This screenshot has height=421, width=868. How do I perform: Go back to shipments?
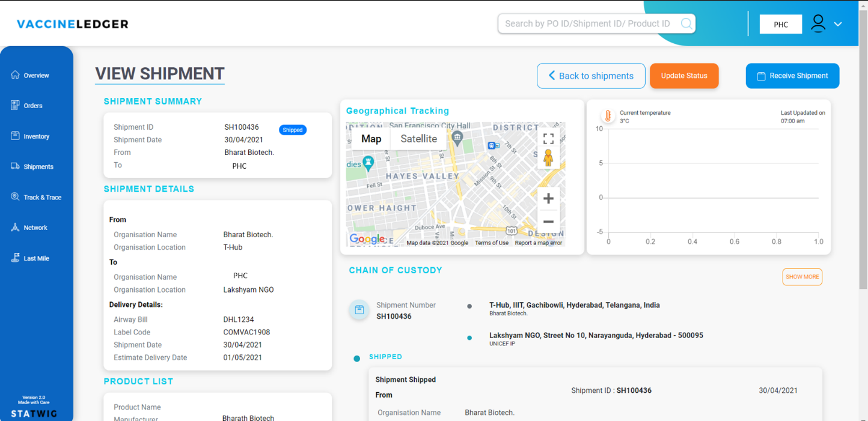click(591, 76)
